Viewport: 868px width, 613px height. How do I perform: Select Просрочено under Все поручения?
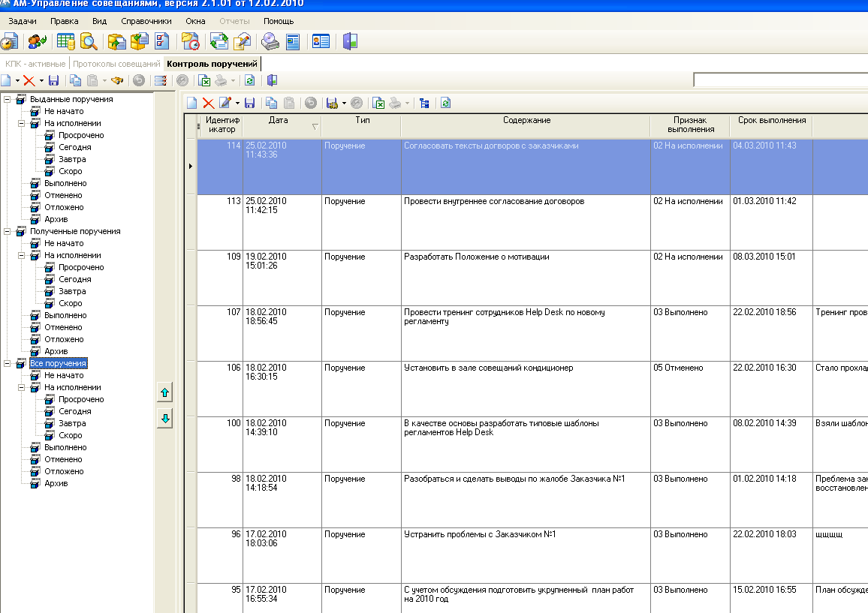click(81, 399)
